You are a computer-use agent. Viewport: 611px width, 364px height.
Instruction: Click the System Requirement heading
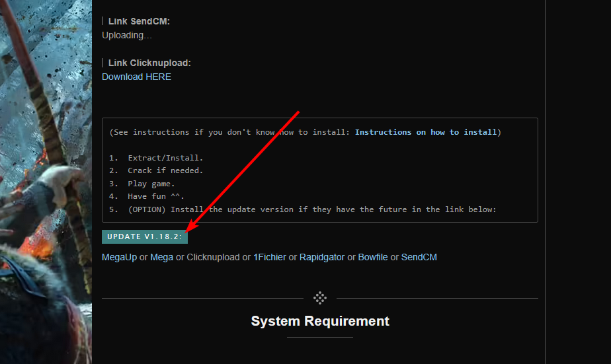pos(320,322)
